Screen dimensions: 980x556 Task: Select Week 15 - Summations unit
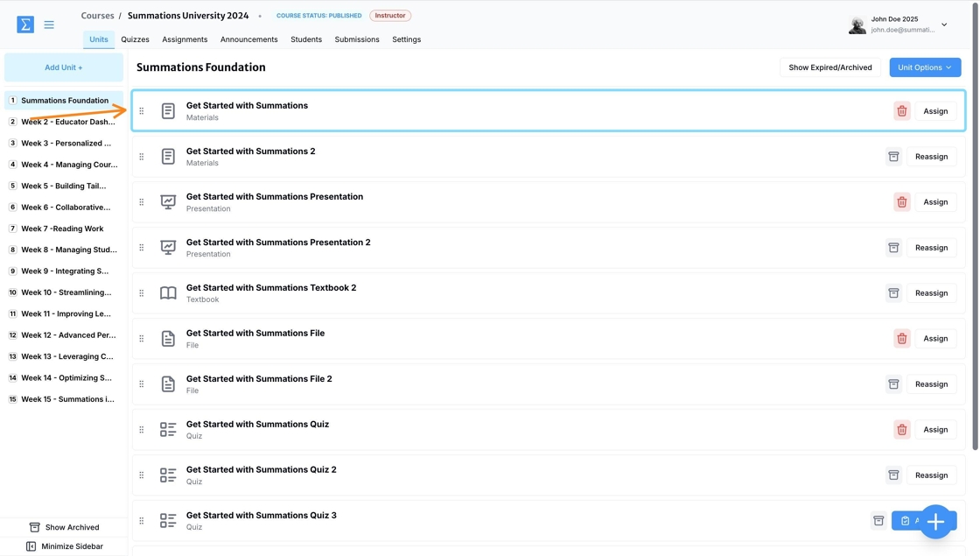coord(64,399)
